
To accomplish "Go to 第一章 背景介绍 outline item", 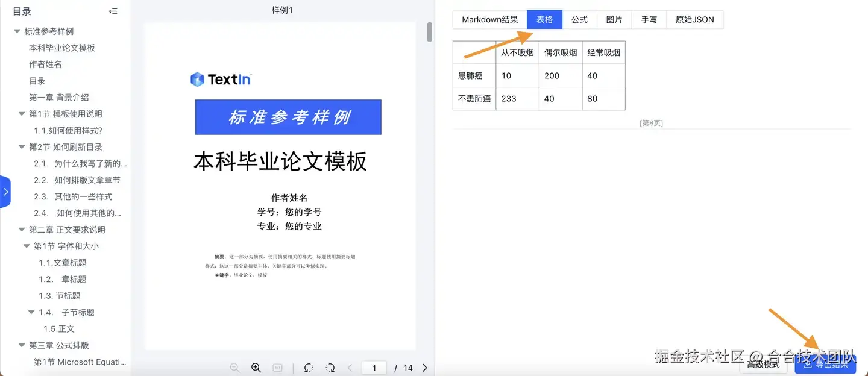I will (x=59, y=98).
